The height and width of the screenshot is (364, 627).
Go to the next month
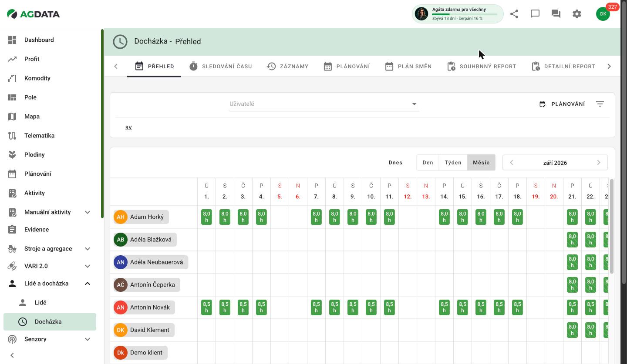coord(599,163)
